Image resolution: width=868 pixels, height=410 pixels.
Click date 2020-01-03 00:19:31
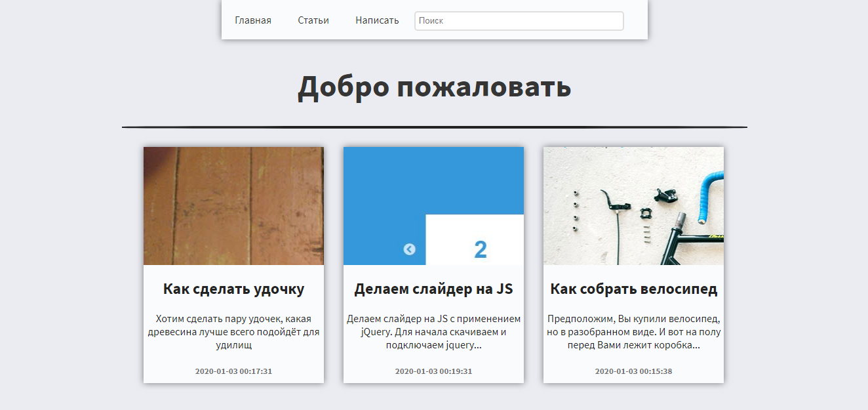coord(433,371)
